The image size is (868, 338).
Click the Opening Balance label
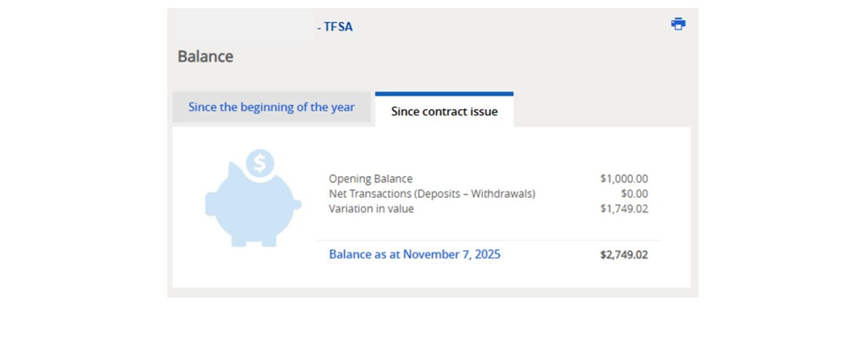tap(370, 179)
